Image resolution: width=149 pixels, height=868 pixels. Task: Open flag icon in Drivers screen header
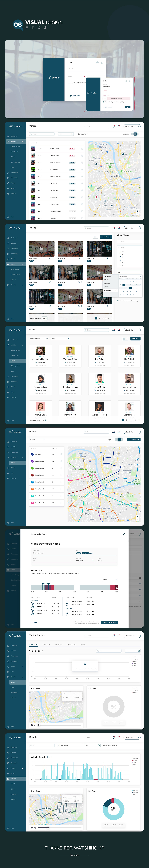(x=119, y=330)
